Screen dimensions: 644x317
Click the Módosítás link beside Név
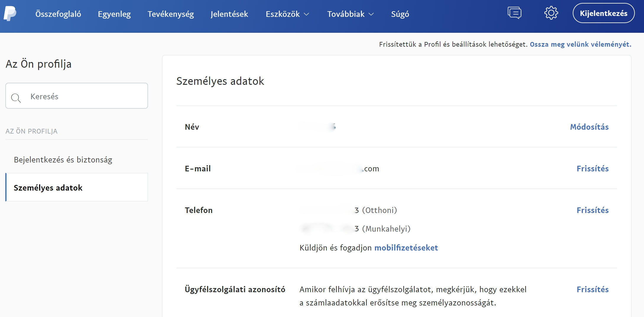[x=589, y=127]
